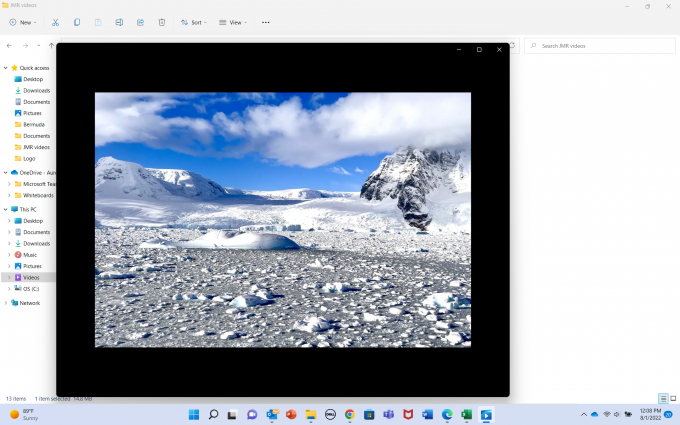
Task: Click the Cut scissors icon
Action: (x=55, y=22)
